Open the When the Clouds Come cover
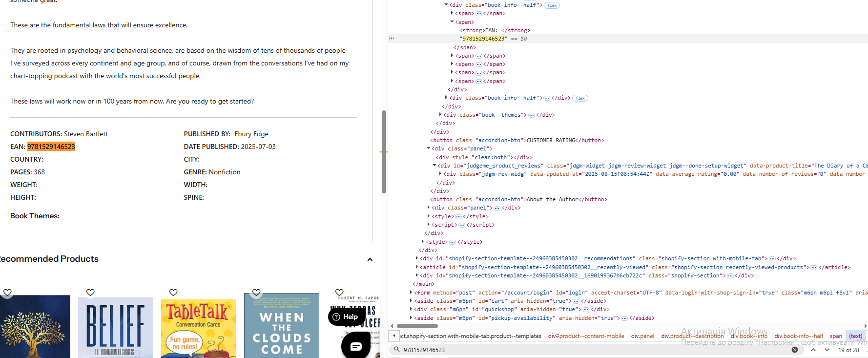 282,326
